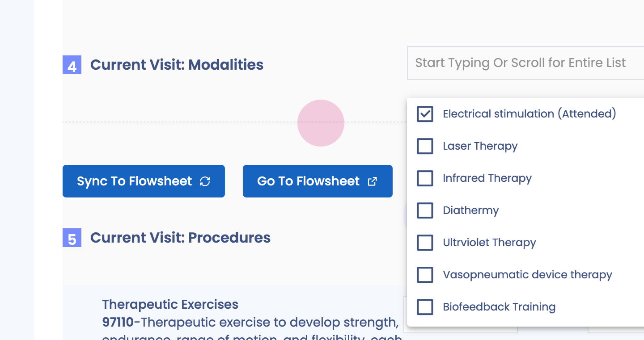Viewport: 644px width, 340px height.
Task: Click the Current Visit: Procedures heading
Action: (x=180, y=238)
